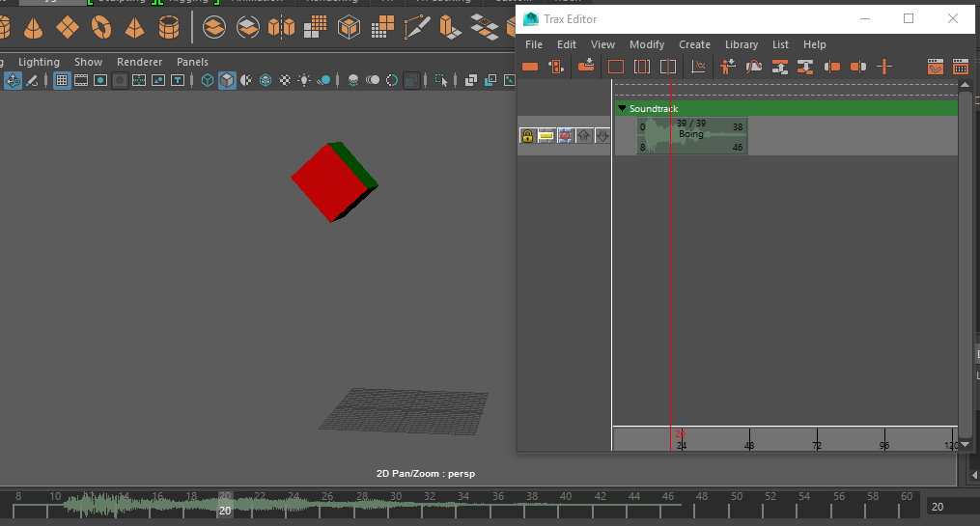The image size is (980, 526).
Task: Select the Boing audio clip
Action: pos(691,135)
